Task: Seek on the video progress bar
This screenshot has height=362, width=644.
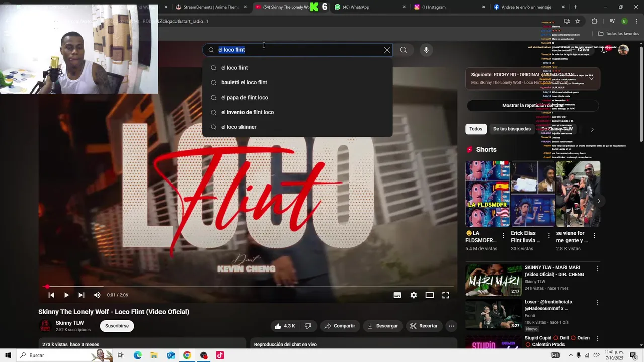Action: tap(248, 286)
